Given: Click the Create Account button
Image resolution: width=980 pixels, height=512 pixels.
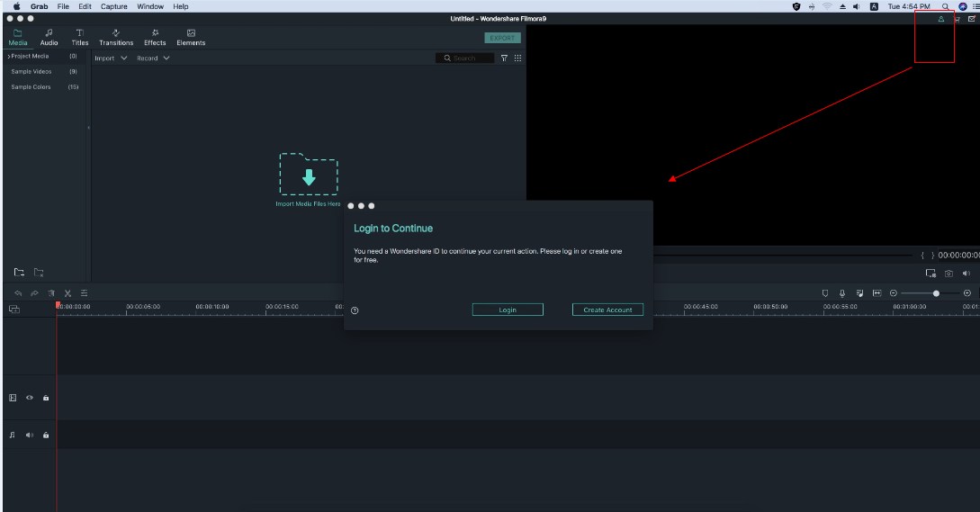Looking at the screenshot, I should (607, 310).
